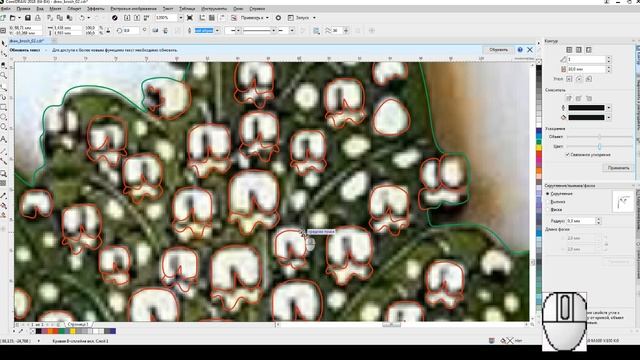
Task: Open the outline width dropdown
Action: (x=217, y=31)
